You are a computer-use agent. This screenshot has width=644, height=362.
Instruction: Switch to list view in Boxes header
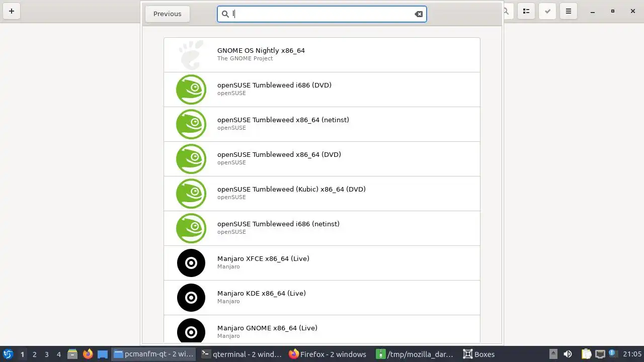[x=526, y=11]
